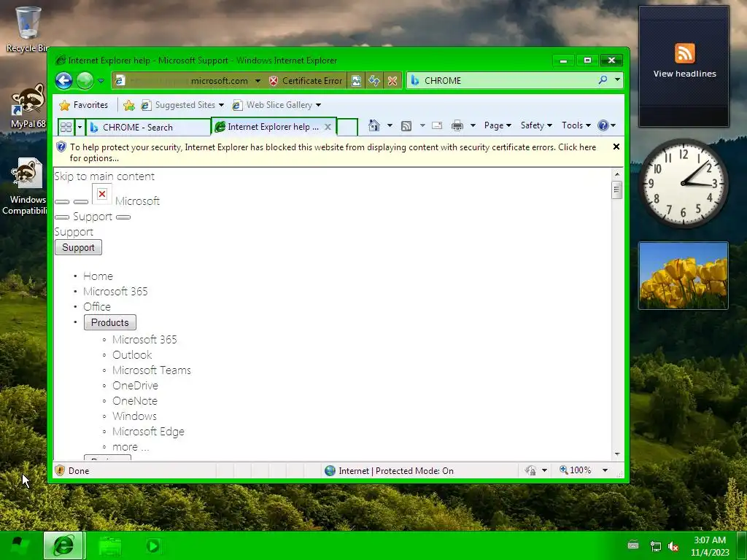
Task: Click the 100% zoom level button
Action: click(x=575, y=470)
